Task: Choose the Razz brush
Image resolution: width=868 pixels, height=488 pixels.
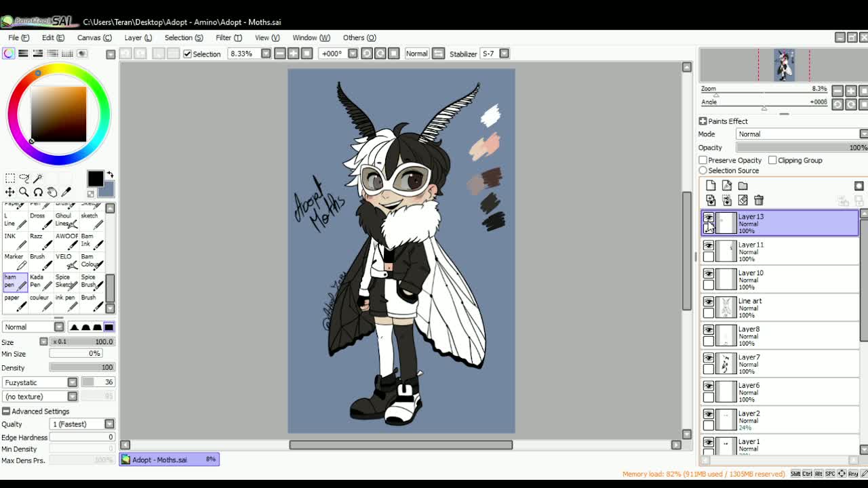Action: (41, 241)
